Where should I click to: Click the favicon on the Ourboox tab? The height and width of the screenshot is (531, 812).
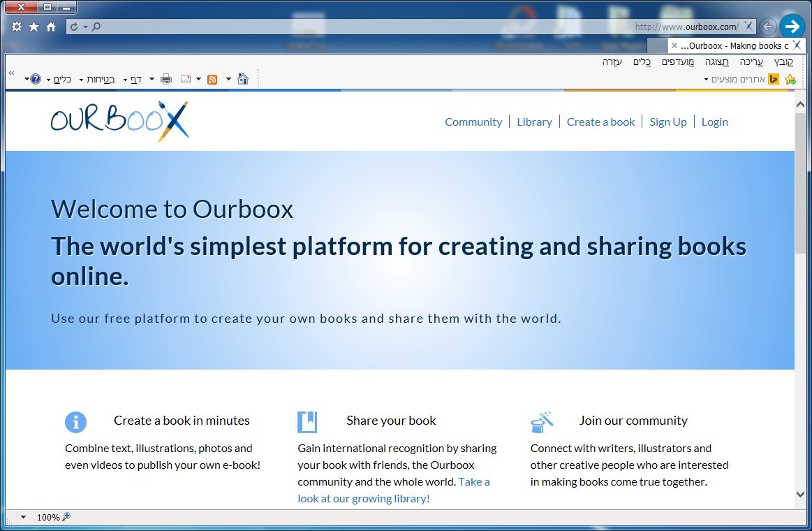(797, 45)
